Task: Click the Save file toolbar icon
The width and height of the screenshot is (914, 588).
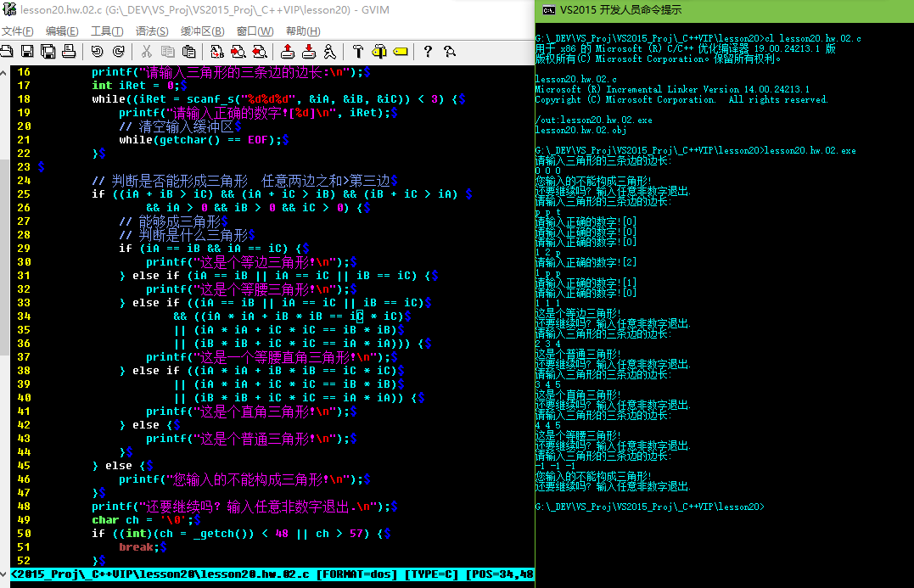Action: coord(27,52)
